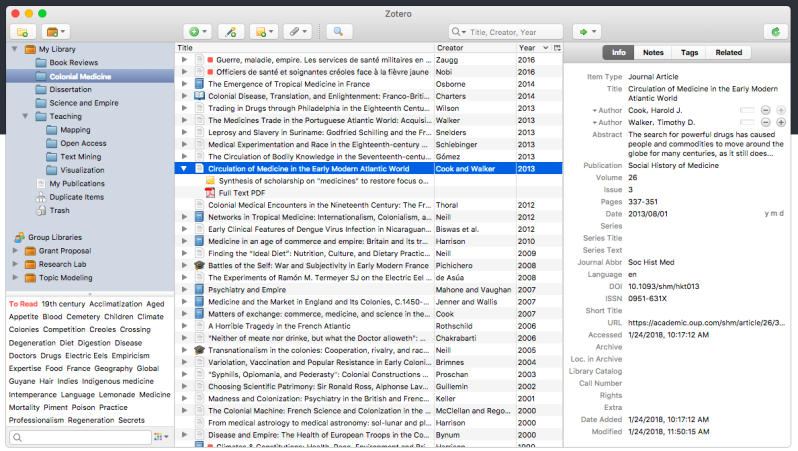
Task: Remove author Cook, Harold J. with minus
Action: (x=766, y=109)
